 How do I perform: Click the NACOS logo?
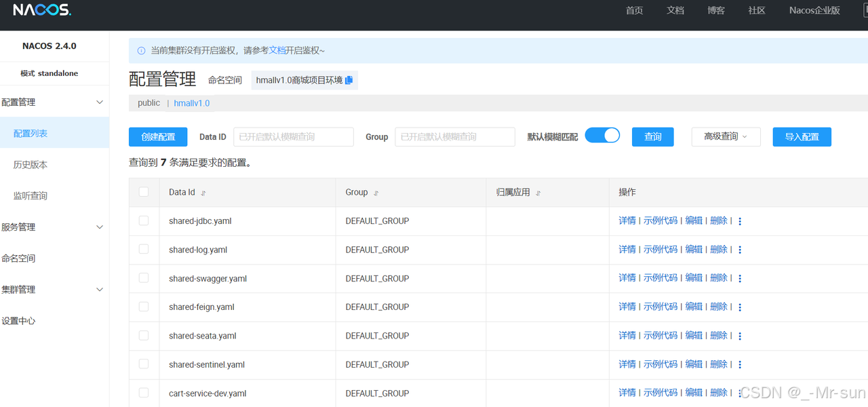click(42, 10)
